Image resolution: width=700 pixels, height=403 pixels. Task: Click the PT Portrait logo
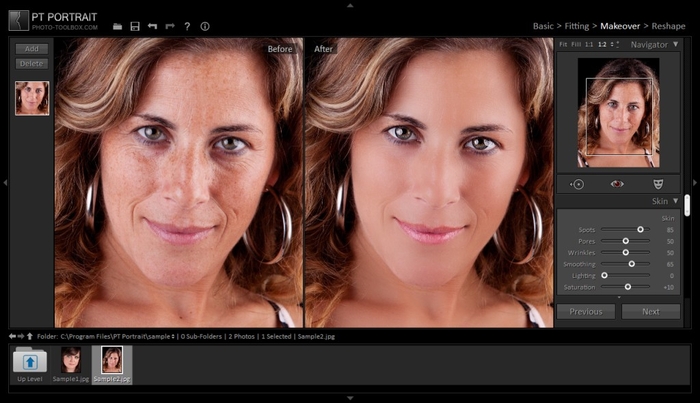(x=19, y=21)
